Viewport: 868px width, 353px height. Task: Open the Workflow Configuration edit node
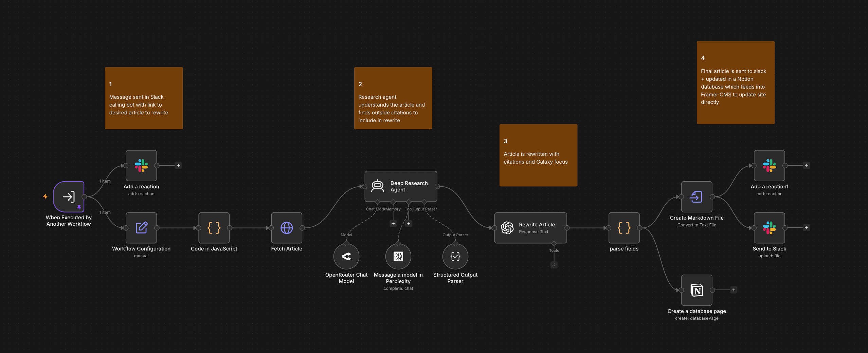coord(141,228)
